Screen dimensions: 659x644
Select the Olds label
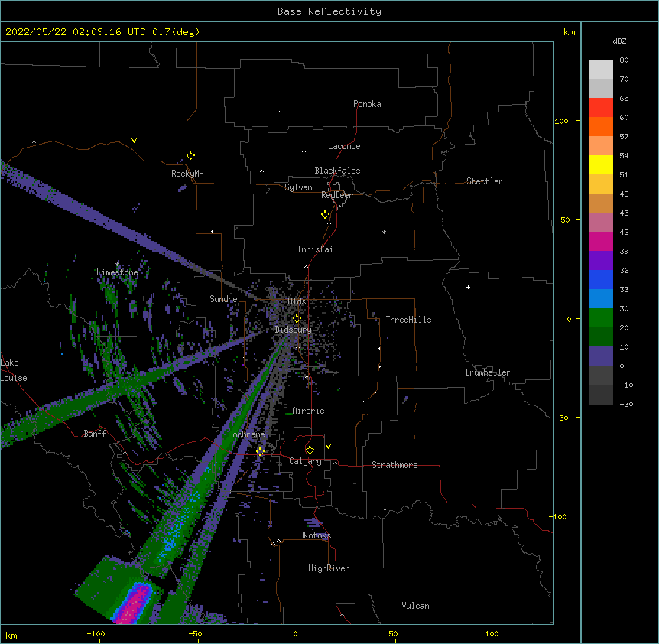[x=297, y=301]
